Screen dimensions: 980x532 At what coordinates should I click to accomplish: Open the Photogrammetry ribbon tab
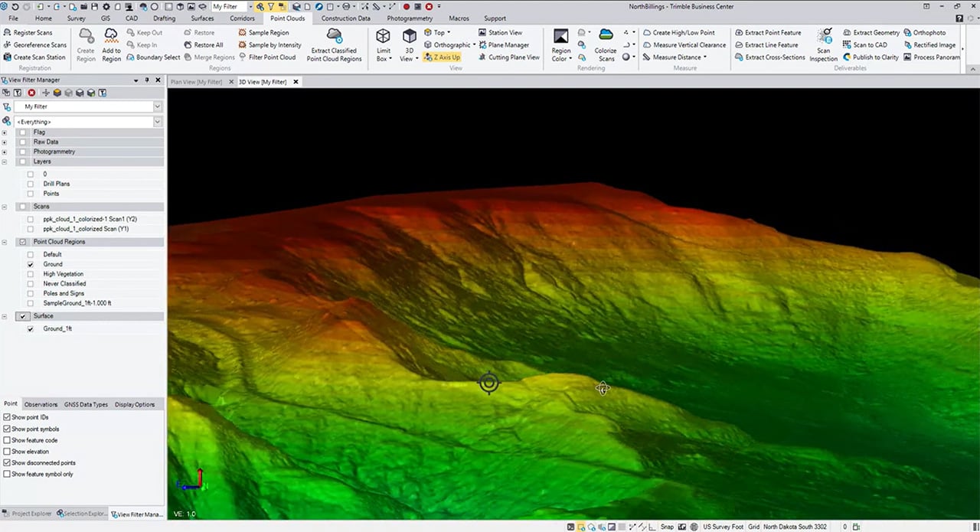(411, 18)
